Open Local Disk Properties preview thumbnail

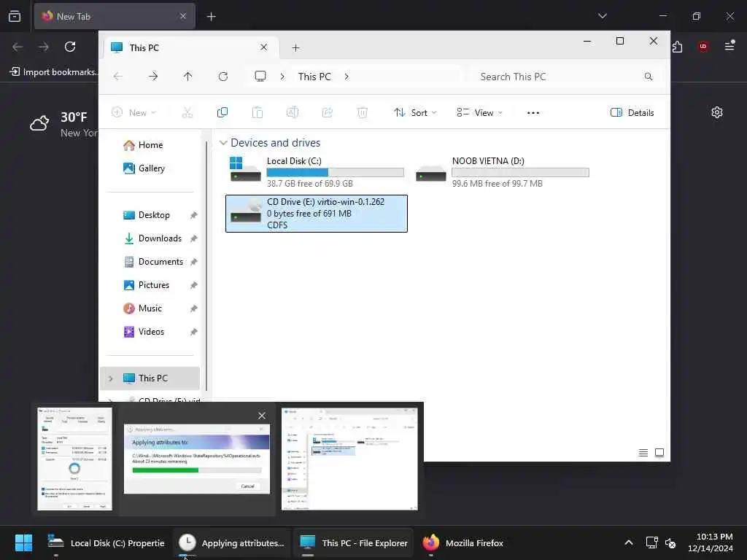(x=75, y=459)
